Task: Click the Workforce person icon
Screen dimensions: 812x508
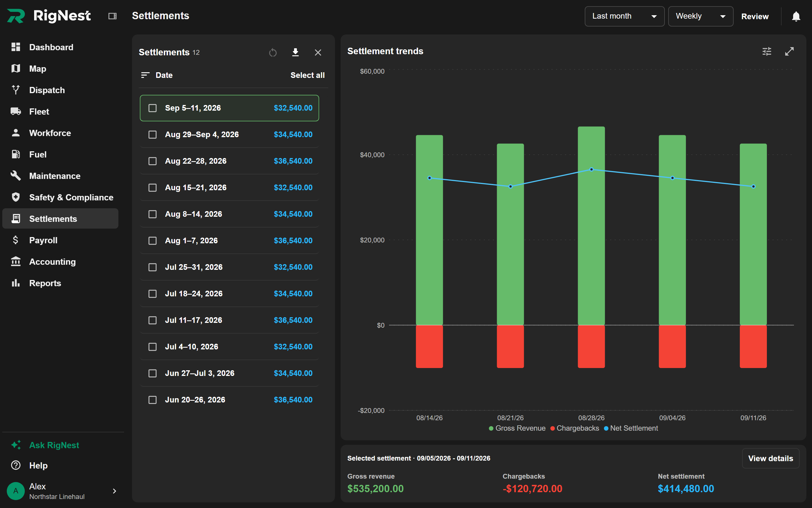Action: [x=16, y=133]
